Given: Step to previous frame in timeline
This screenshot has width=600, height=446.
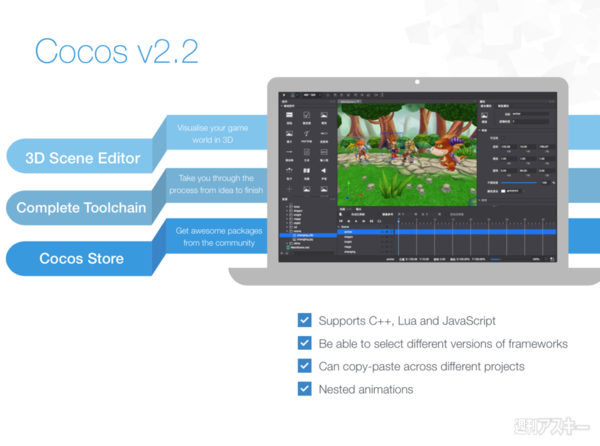Looking at the screenshot, I should [349, 221].
